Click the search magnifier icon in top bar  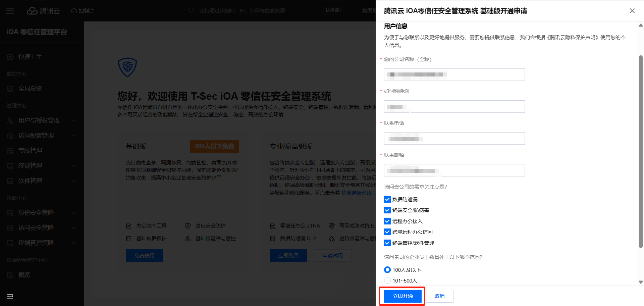(191, 11)
